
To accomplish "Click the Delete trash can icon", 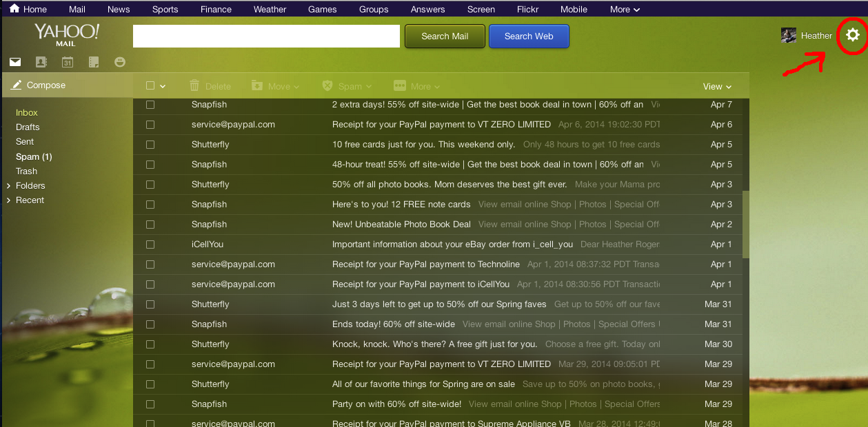I will click(194, 85).
